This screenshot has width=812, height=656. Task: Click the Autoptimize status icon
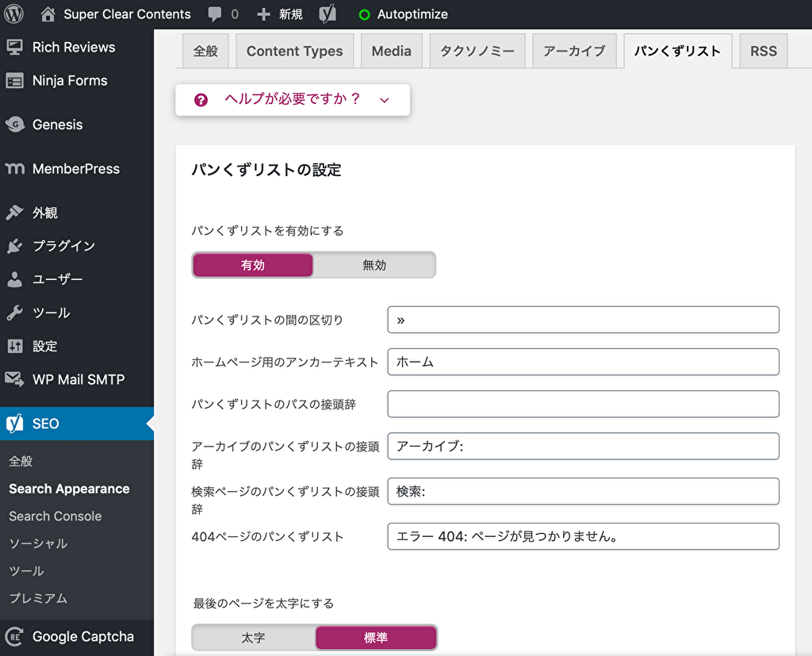click(365, 13)
